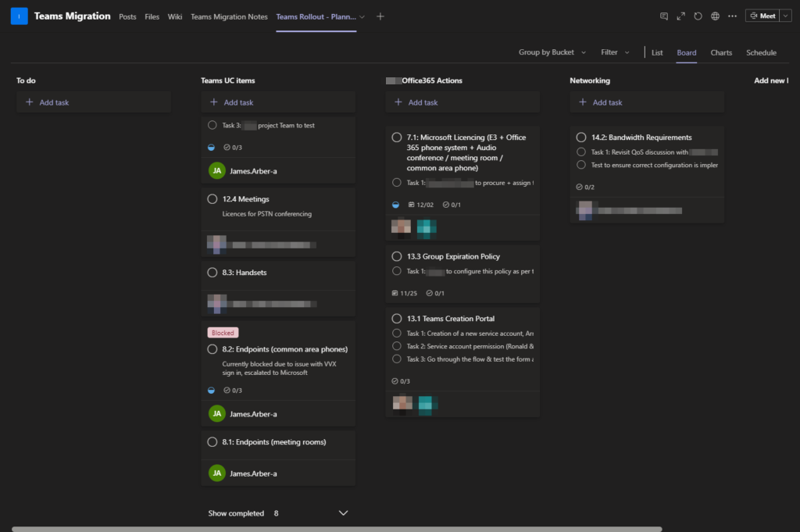Open the conversation icon in top bar
This screenshot has width=800, height=532.
click(x=664, y=16)
